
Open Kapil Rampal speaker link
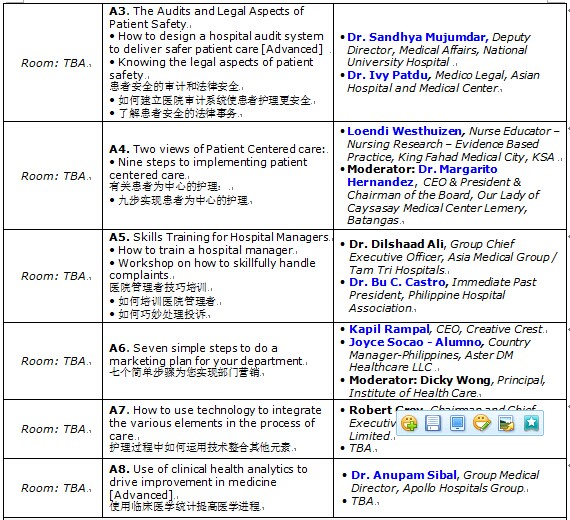pos(389,329)
